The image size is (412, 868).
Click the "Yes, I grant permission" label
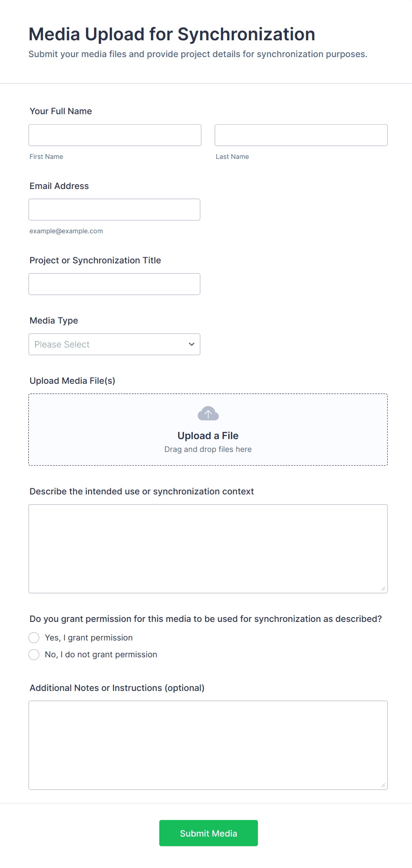coord(89,638)
